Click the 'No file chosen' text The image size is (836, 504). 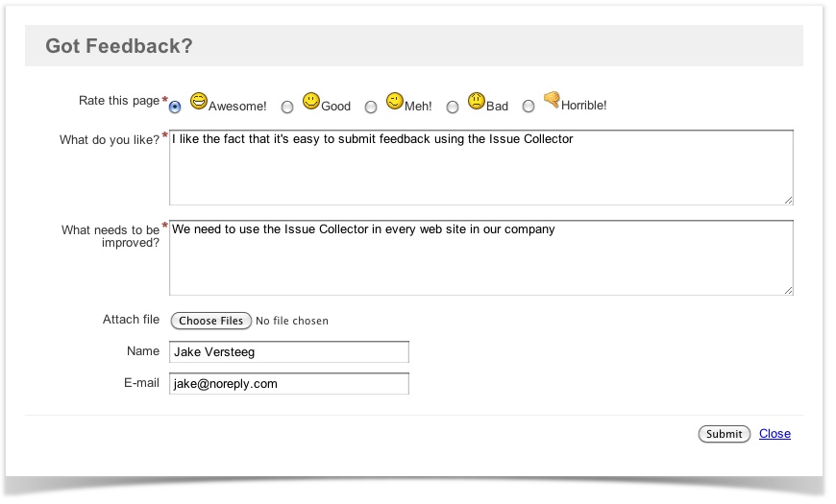(292, 321)
